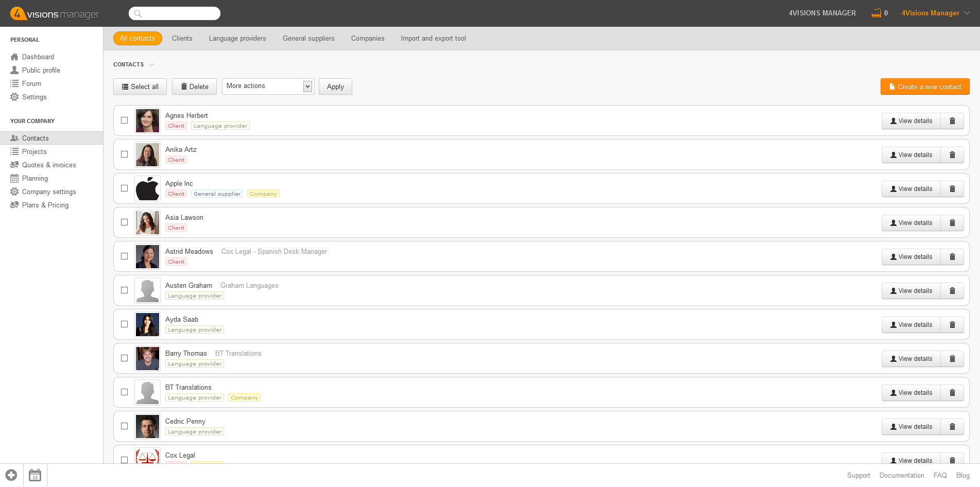
Task: Click Create a new contact button
Action: (x=924, y=87)
